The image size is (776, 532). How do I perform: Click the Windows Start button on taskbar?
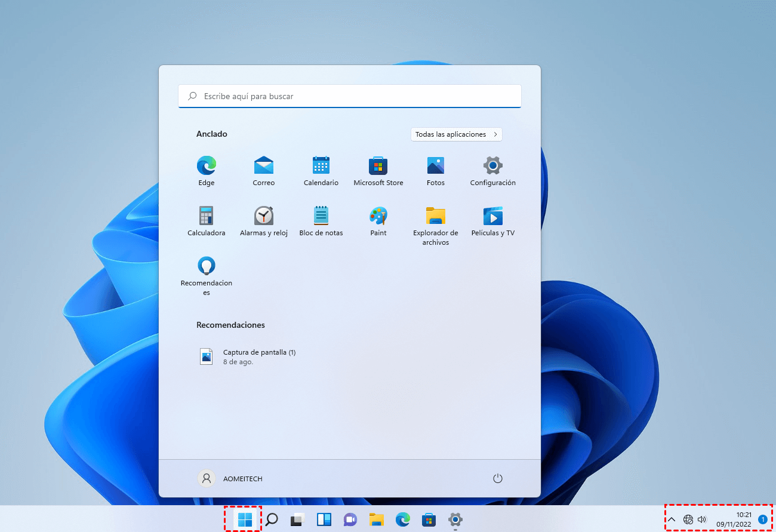[x=245, y=519]
